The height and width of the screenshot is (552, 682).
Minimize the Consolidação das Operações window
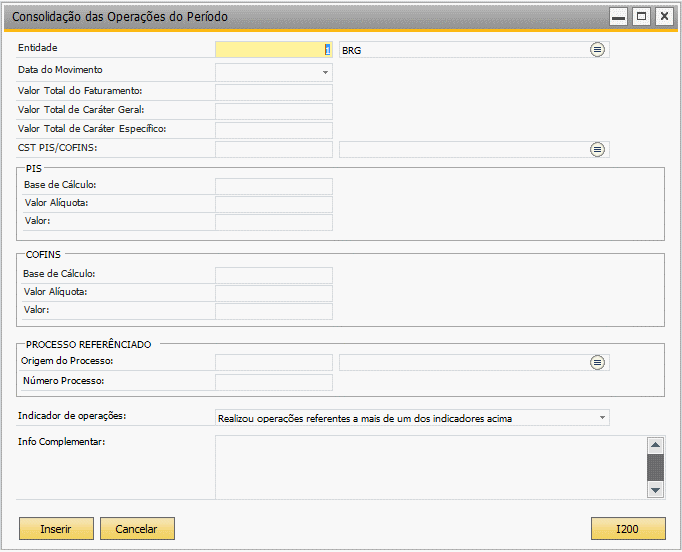(618, 17)
